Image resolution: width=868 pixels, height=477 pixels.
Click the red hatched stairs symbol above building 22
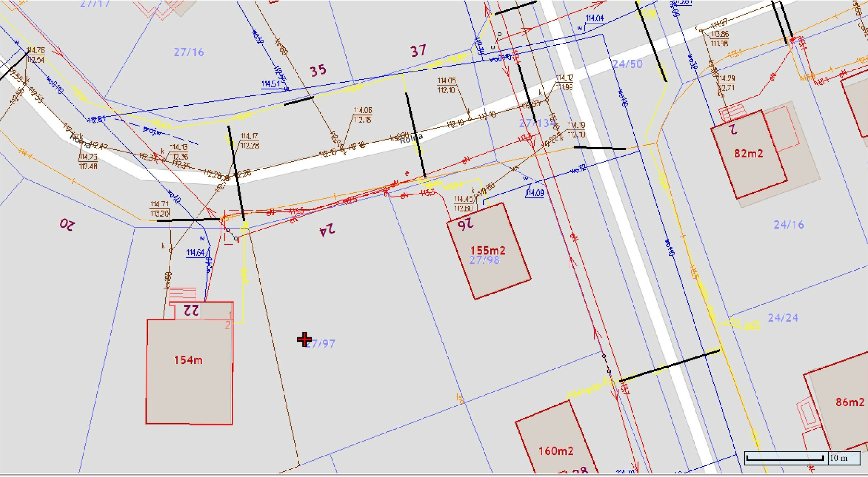point(183,295)
